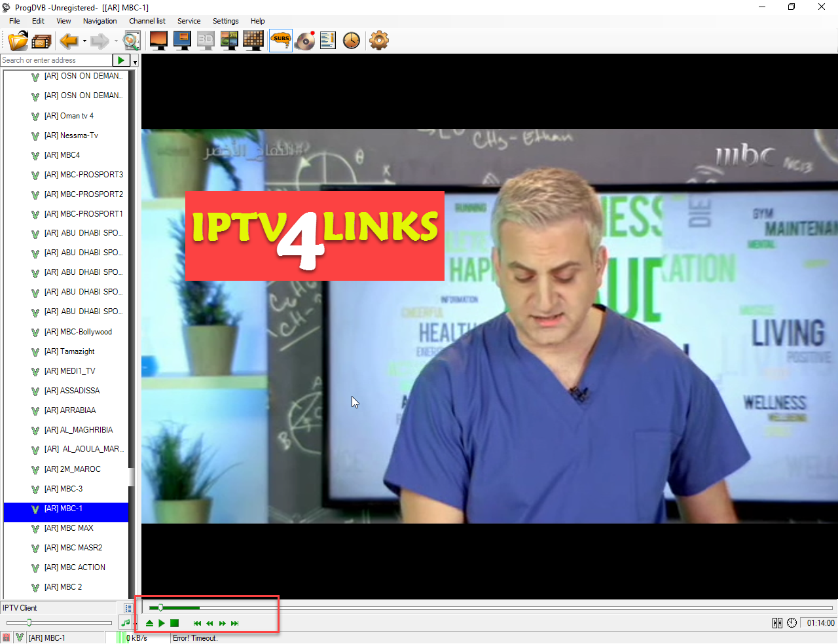838x644 pixels.
Task: Open the channel search magnifier icon
Action: coord(132,41)
